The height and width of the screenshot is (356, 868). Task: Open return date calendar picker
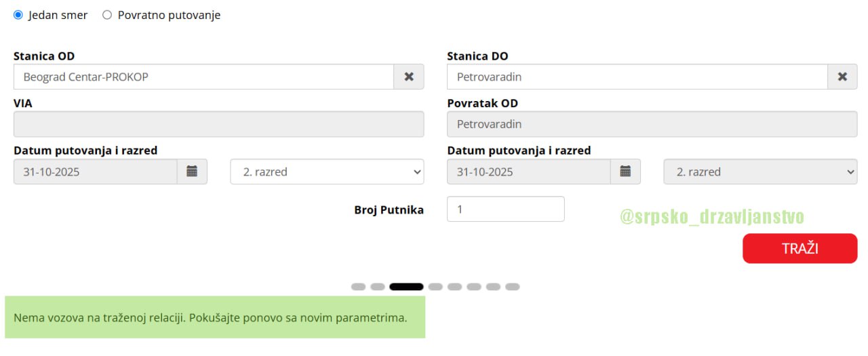pos(625,172)
